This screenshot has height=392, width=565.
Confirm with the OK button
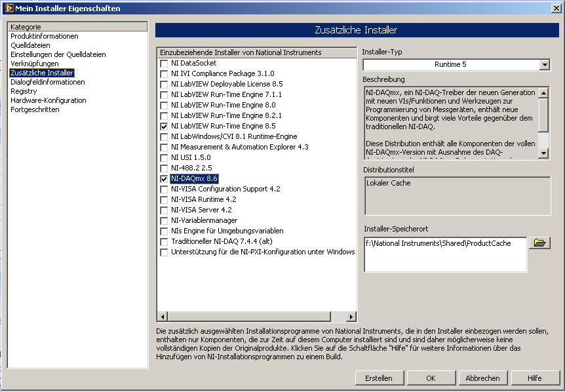(431, 378)
